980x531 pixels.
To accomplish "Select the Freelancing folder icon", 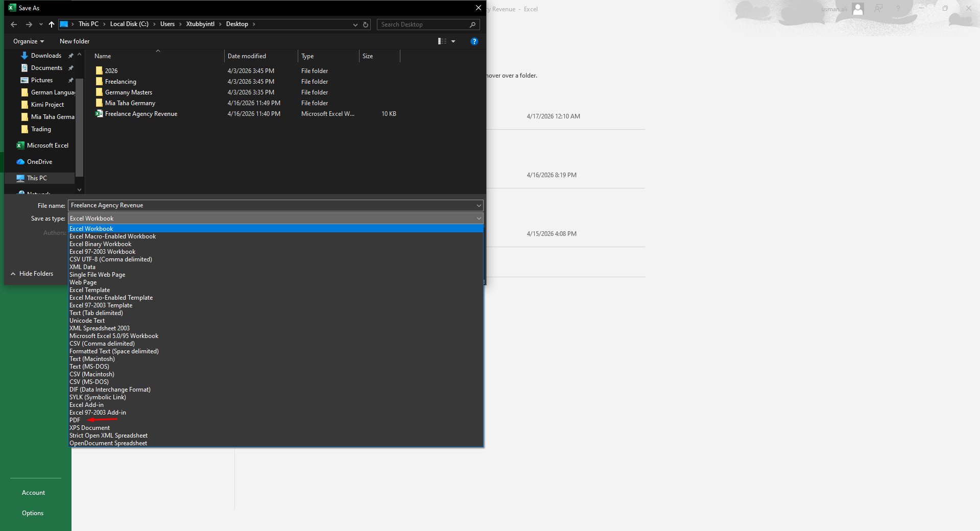I will (x=99, y=82).
